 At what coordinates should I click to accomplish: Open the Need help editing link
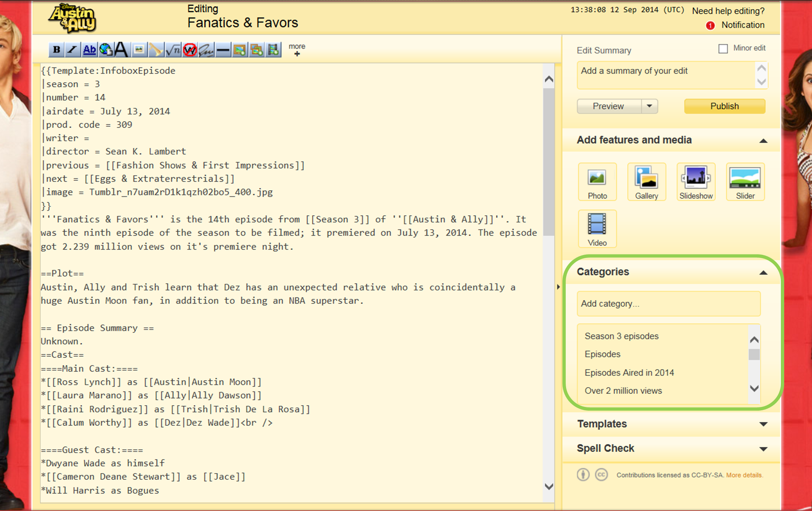[x=728, y=11]
